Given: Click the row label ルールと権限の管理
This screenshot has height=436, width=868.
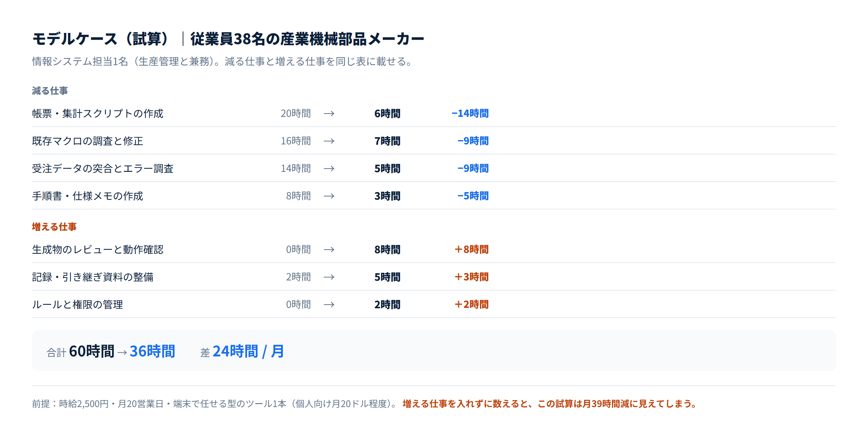Looking at the screenshot, I should [77, 305].
